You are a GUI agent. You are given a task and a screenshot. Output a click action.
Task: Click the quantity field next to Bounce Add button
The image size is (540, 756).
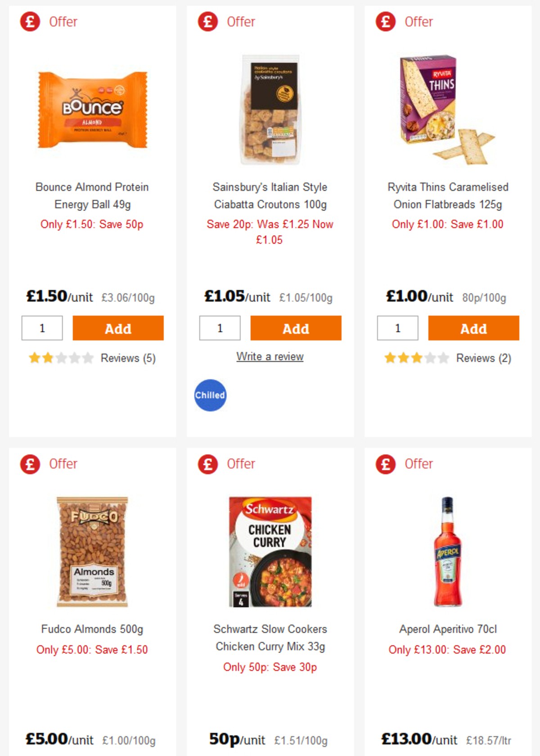pyautogui.click(x=42, y=328)
